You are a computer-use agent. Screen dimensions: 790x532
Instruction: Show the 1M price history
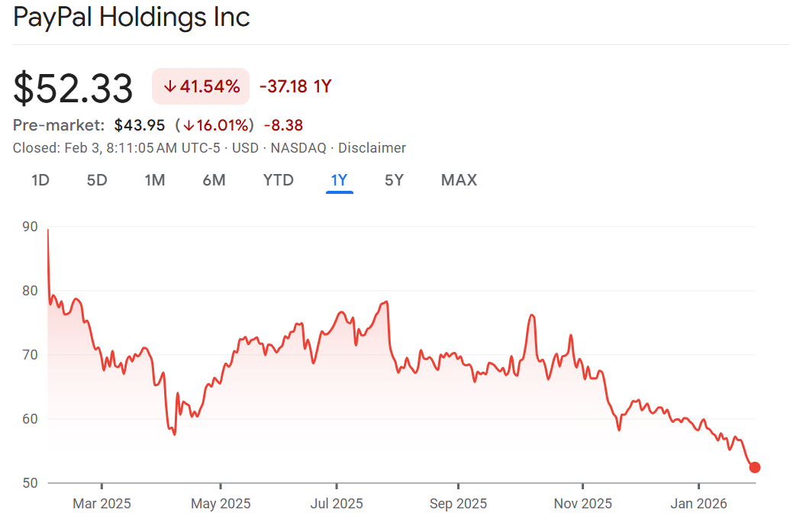[x=155, y=180]
